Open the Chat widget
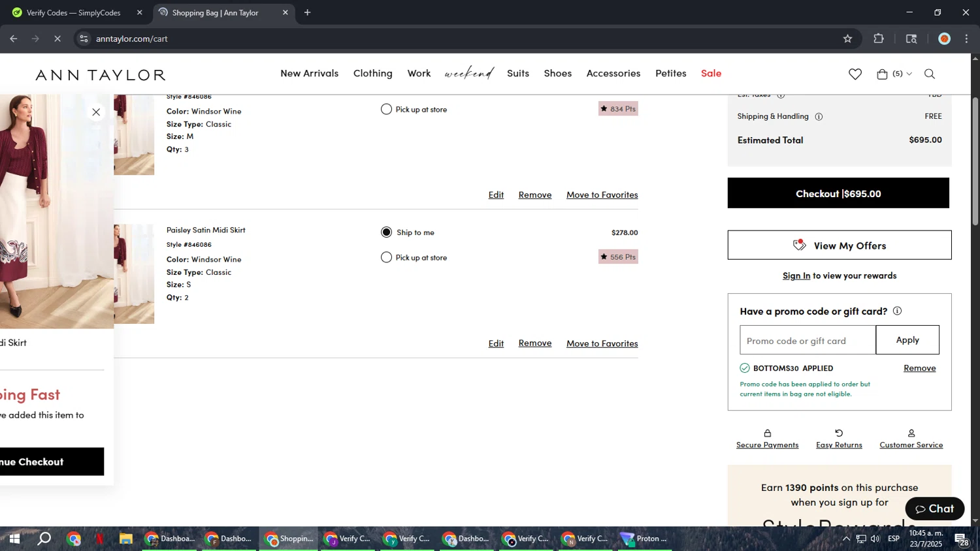Image resolution: width=980 pixels, height=551 pixels. click(934, 509)
